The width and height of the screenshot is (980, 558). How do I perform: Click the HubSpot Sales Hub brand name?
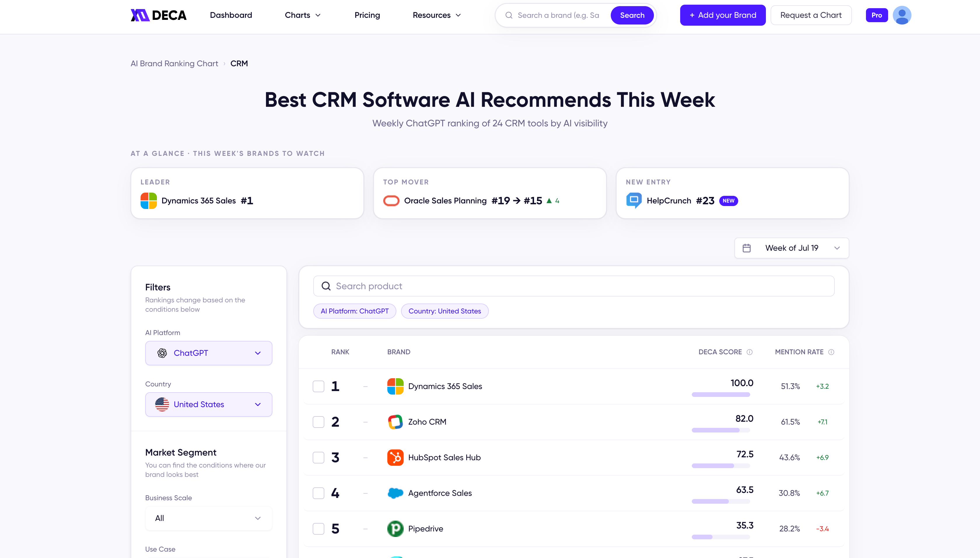point(444,458)
